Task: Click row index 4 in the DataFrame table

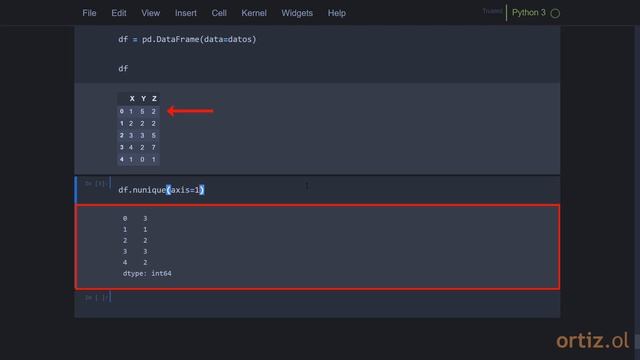Action: click(x=122, y=160)
